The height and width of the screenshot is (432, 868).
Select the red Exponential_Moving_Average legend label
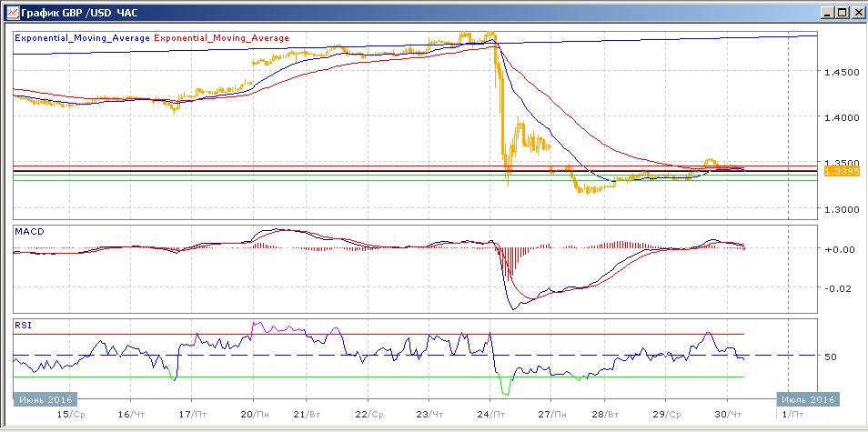[x=223, y=38]
